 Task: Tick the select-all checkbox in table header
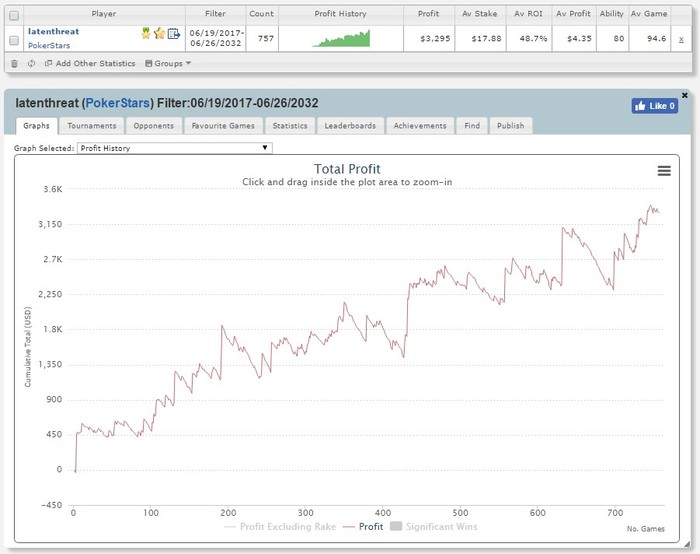pos(14,16)
